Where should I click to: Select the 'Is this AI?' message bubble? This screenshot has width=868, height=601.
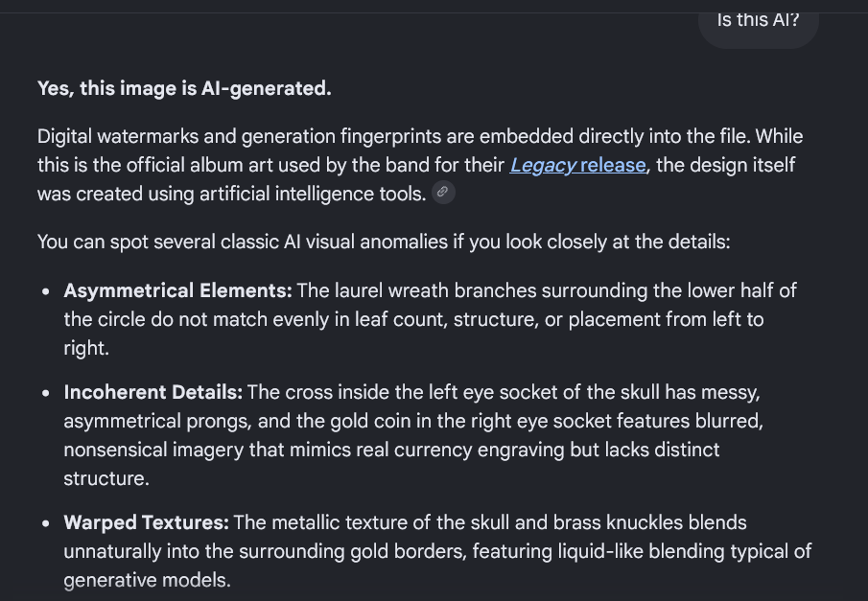(758, 24)
